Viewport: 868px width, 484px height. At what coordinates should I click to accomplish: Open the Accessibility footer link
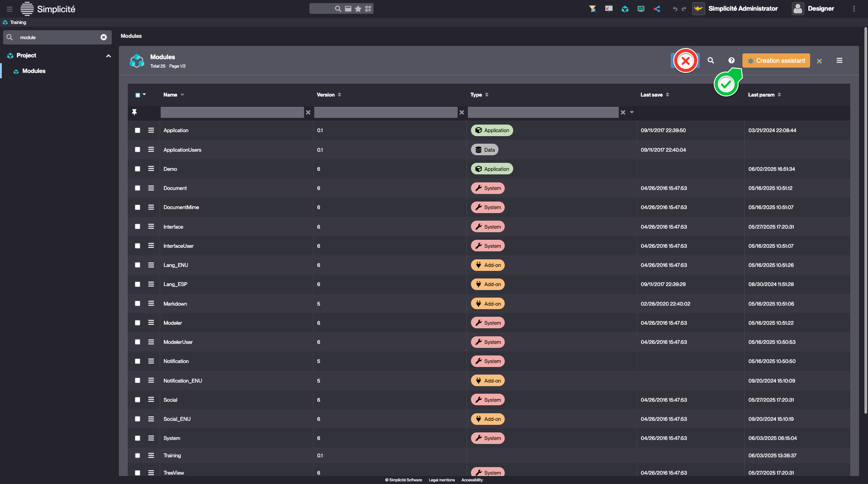[472, 480]
